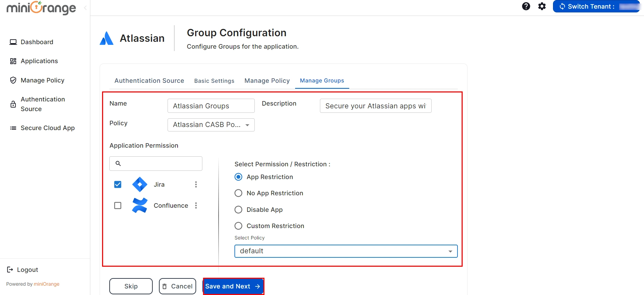The height and width of the screenshot is (295, 644).
Task: Click the application search box
Action: click(156, 164)
